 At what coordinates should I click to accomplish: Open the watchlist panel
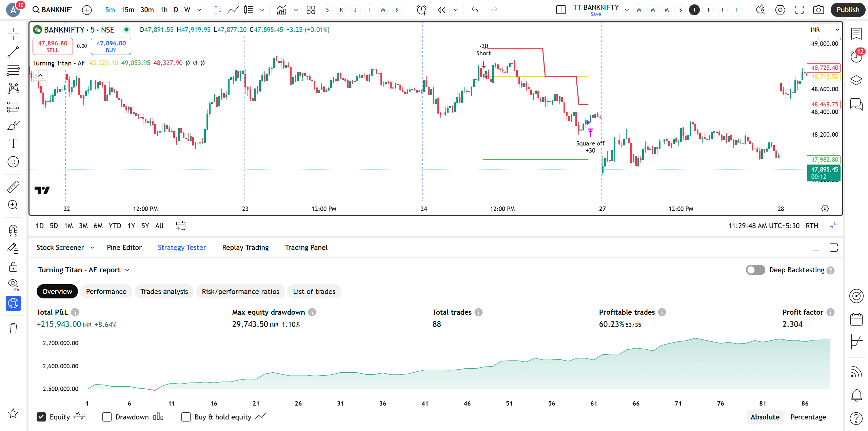click(x=856, y=34)
